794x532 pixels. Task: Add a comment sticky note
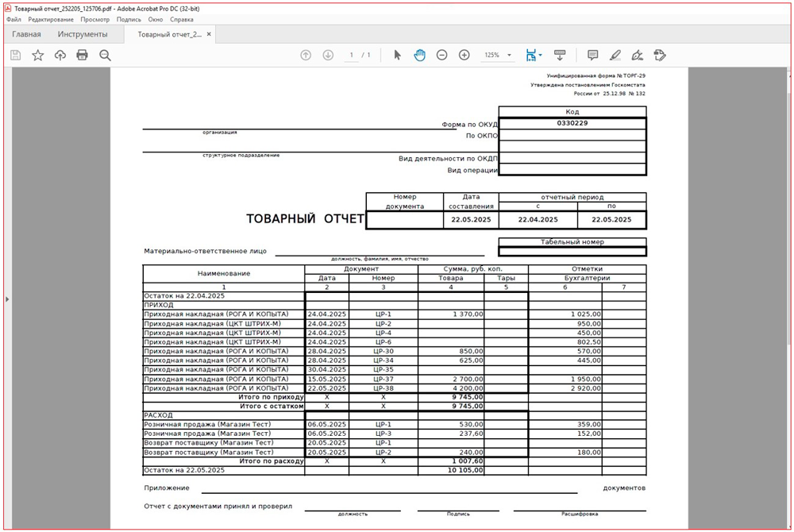592,55
